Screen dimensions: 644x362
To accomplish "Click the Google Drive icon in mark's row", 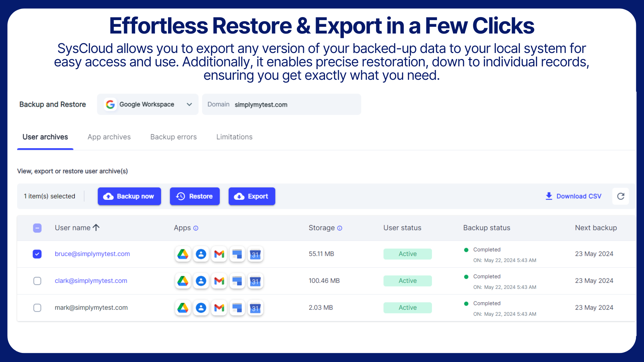I will (183, 308).
